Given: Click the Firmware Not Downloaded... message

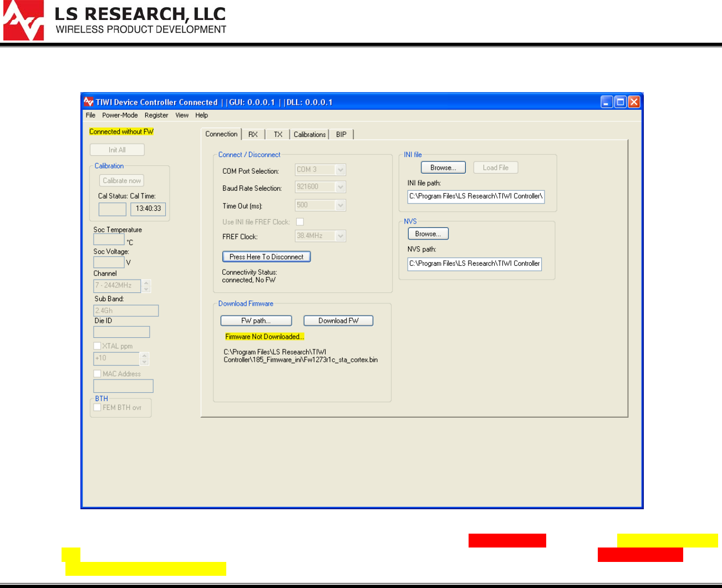Looking at the screenshot, I should click(x=265, y=337).
